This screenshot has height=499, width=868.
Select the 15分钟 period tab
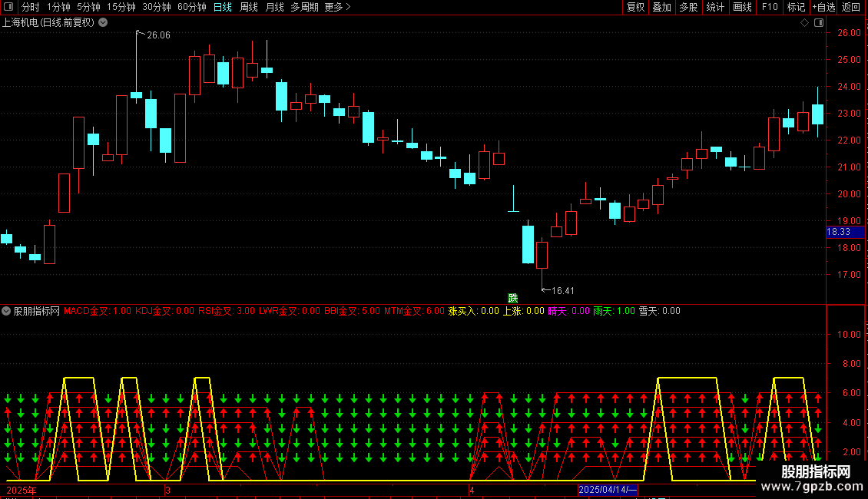(121, 7)
